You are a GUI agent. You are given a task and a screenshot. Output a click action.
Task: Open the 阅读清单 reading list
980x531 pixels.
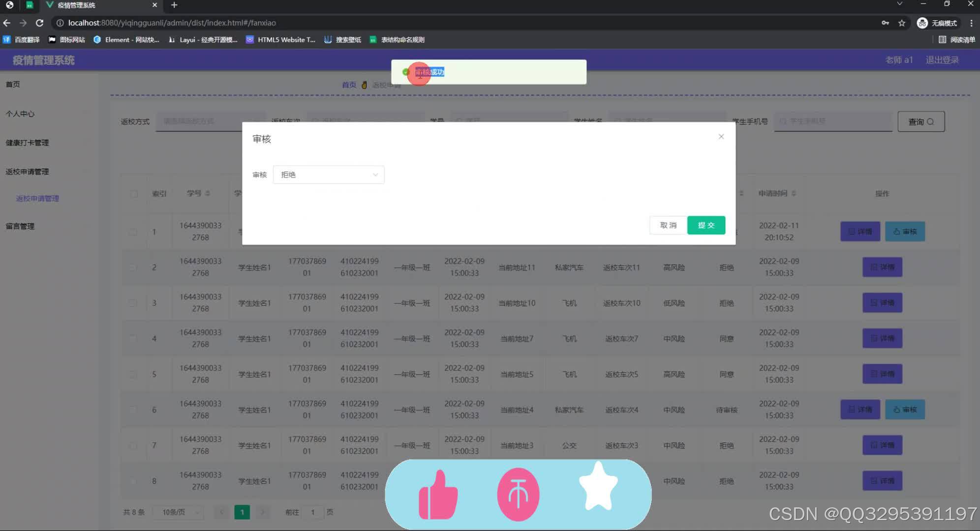[x=957, y=40]
